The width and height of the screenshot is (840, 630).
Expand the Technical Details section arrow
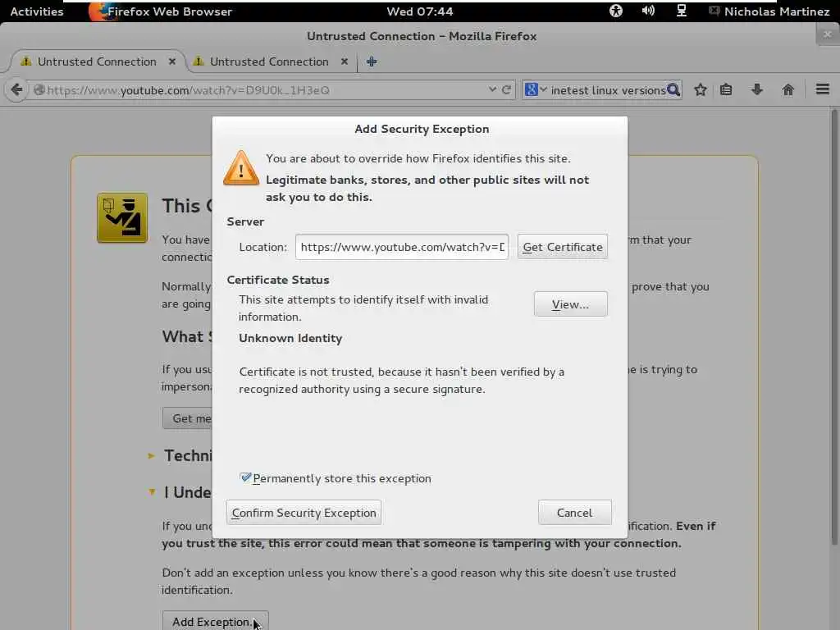click(x=151, y=456)
